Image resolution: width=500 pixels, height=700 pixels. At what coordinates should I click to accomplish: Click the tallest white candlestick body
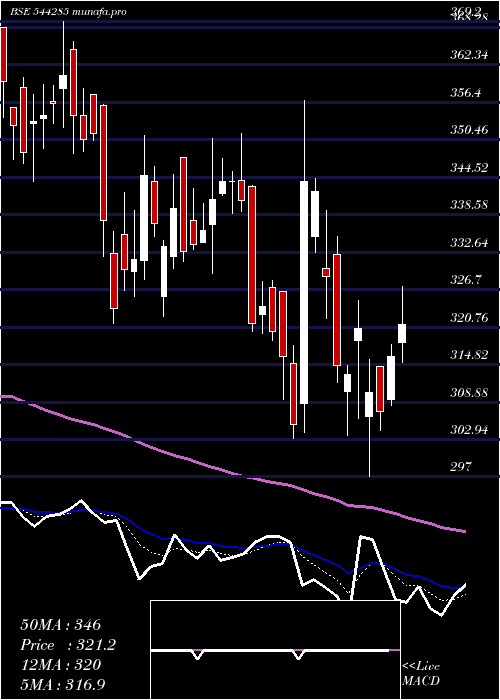(x=304, y=292)
